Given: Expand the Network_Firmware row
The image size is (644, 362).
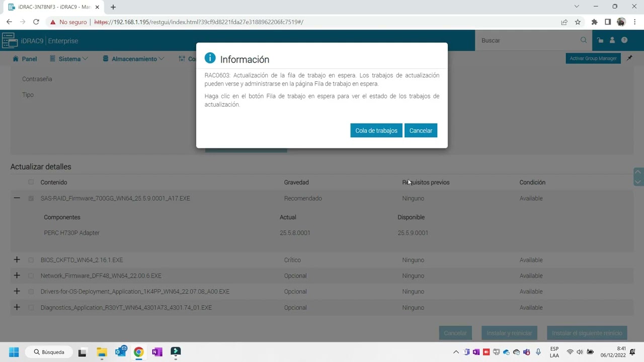Looking at the screenshot, I should 17,276.
